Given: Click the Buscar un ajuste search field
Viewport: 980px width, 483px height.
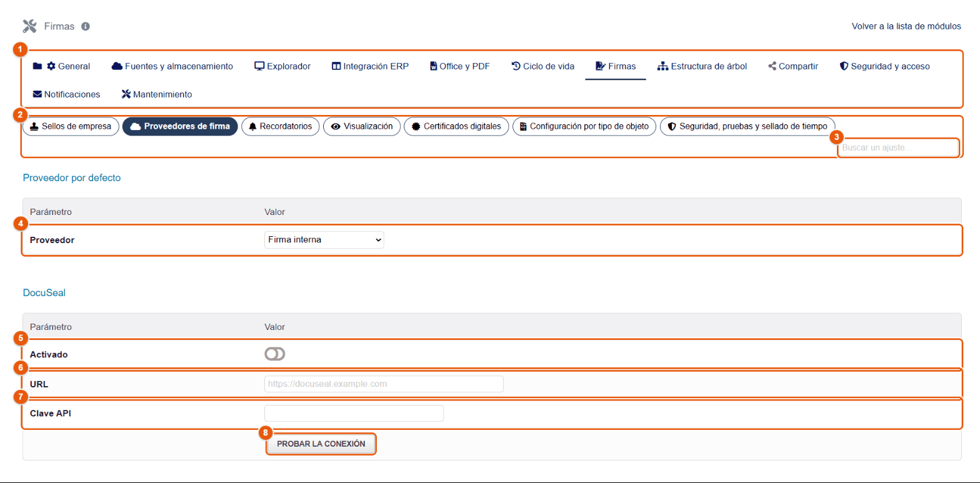Looking at the screenshot, I should point(897,148).
